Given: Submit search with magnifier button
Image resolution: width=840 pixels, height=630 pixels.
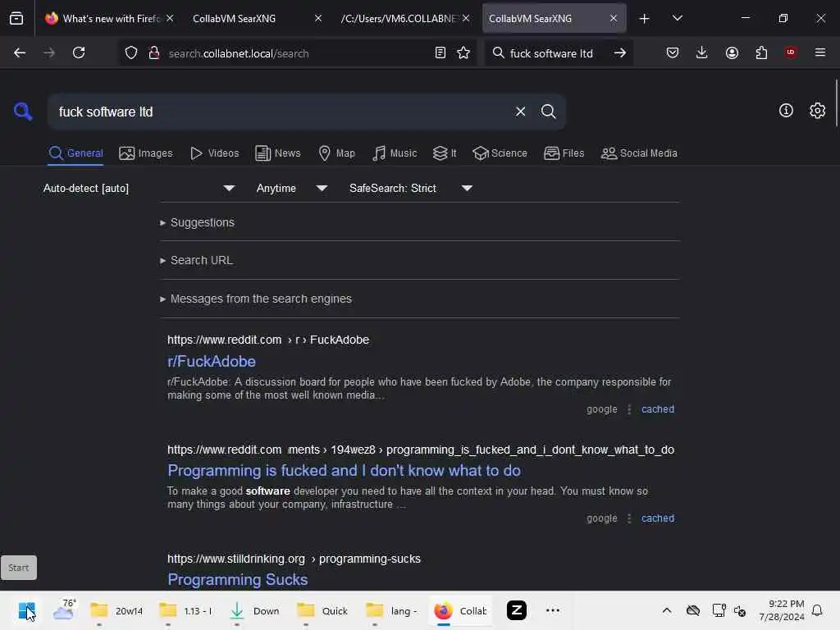Looking at the screenshot, I should click(x=549, y=112).
